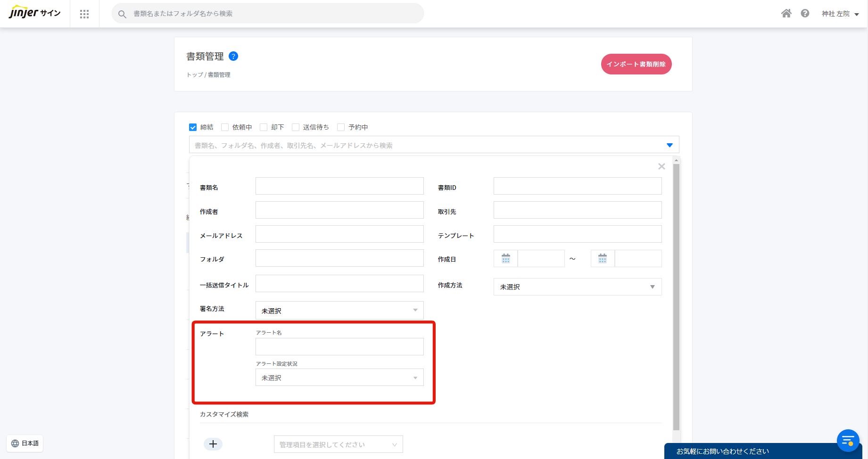The width and height of the screenshot is (868, 459).
Task: Go to トップ breadcrumb link
Action: click(x=194, y=75)
